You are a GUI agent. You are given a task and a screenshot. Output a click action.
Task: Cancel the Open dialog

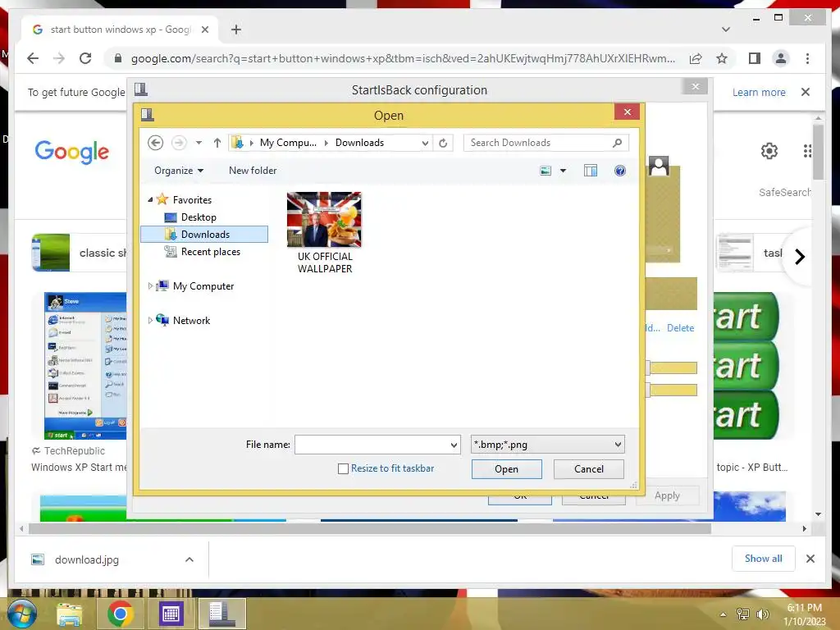pyautogui.click(x=589, y=468)
